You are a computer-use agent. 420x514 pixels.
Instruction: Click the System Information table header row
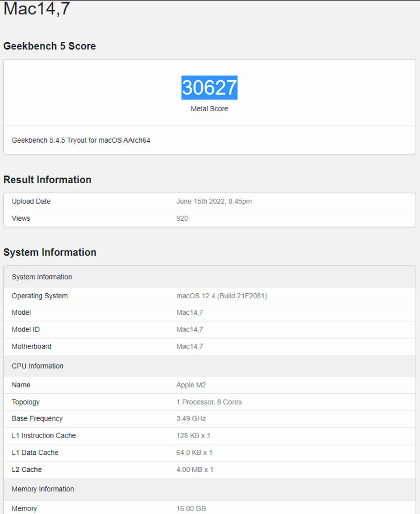tap(209, 277)
